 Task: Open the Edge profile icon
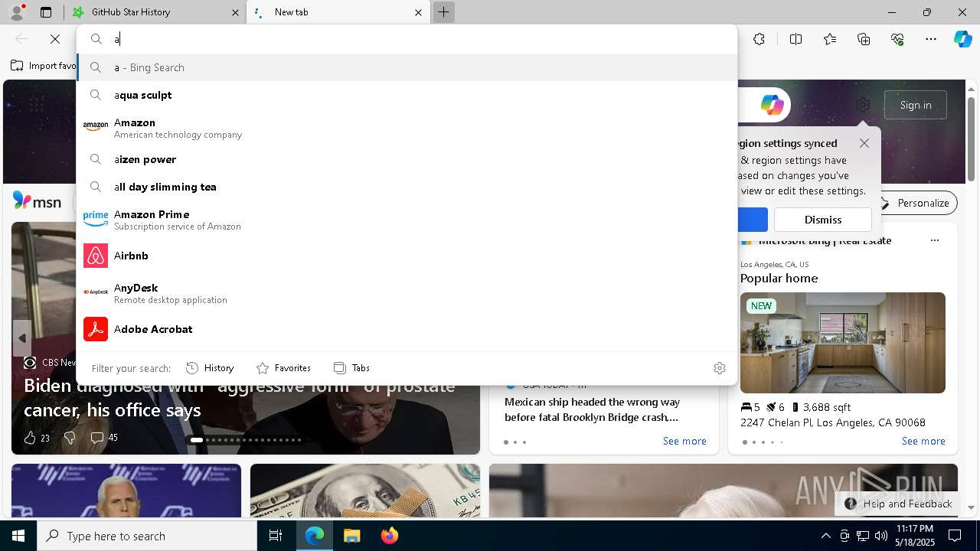(17, 12)
